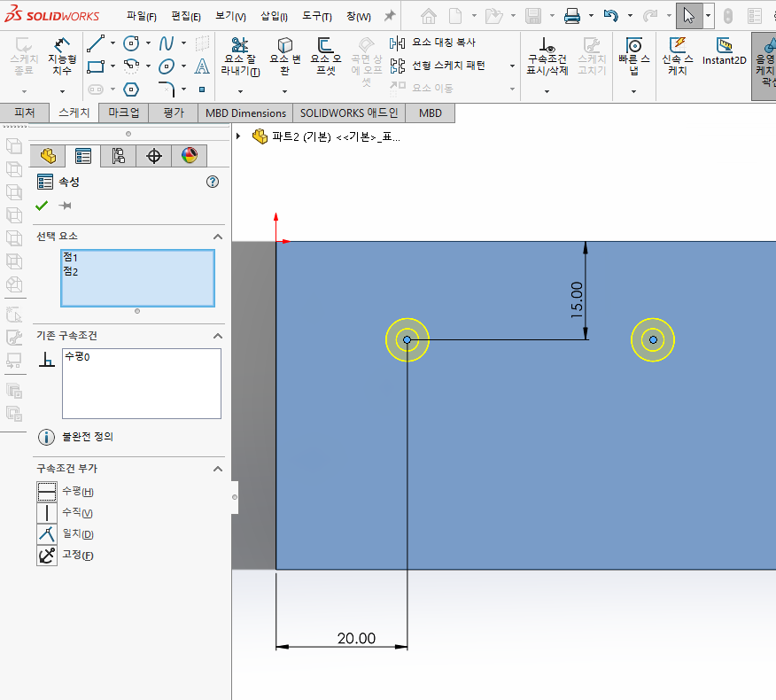Open Trim Entities dropdown arrow

pos(241,91)
